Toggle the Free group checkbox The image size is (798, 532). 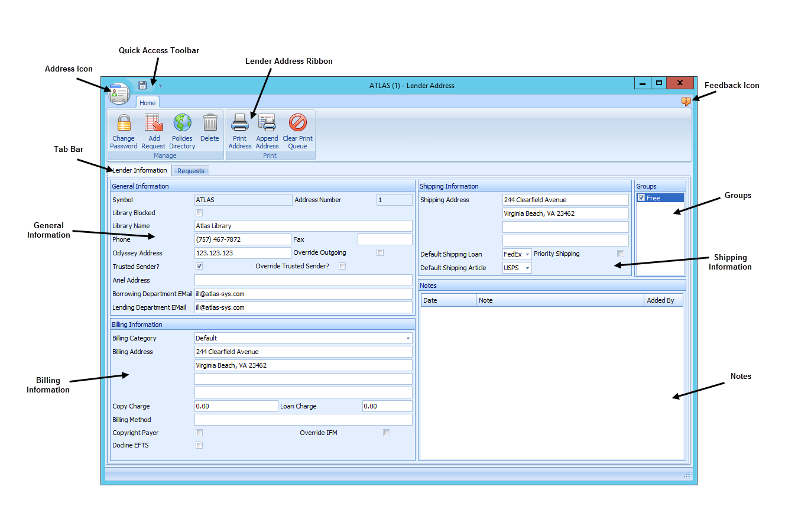point(640,197)
